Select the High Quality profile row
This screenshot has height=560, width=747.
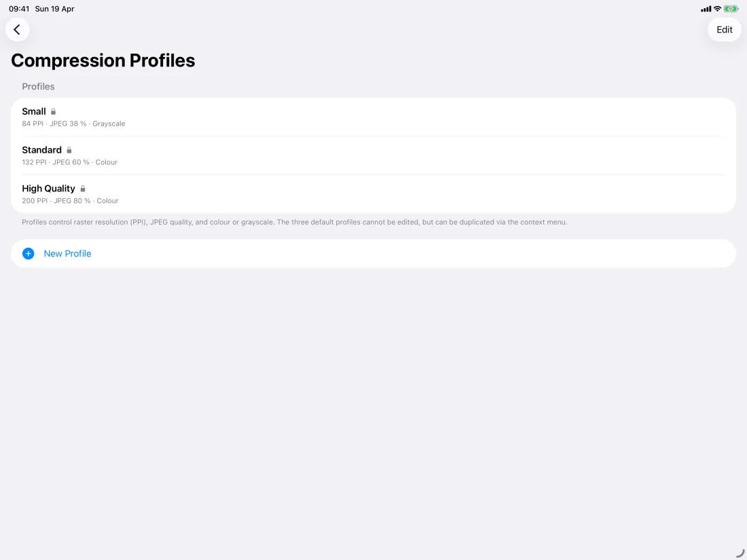[373, 194]
